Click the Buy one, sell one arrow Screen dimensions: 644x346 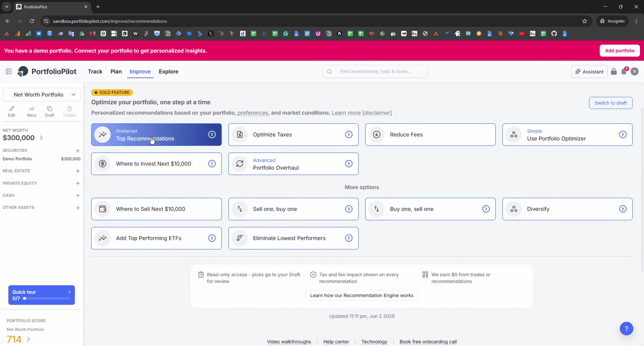486,209
